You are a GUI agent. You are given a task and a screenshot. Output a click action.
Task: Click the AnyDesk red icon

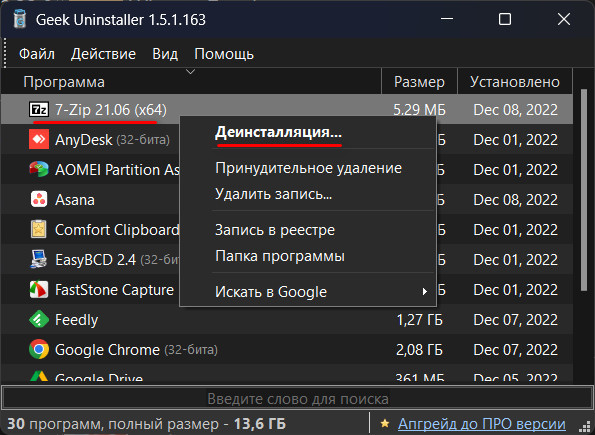click(39, 139)
